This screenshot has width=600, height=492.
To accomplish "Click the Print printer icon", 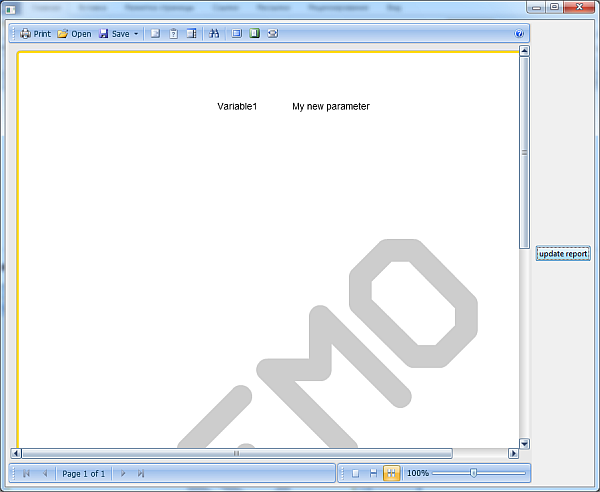I will 25,34.
